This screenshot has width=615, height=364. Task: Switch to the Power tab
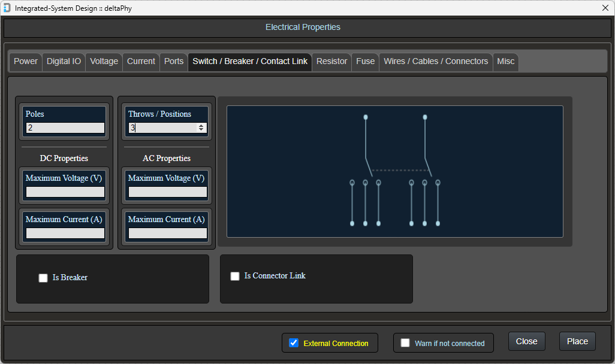click(26, 61)
